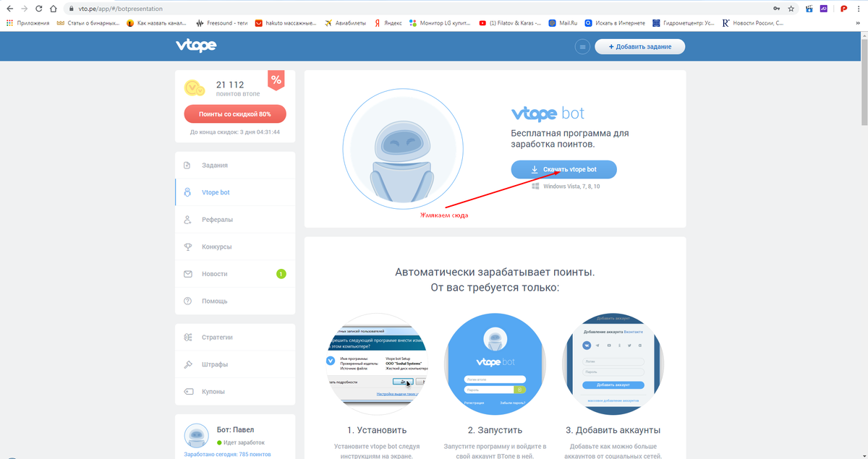Open the Задания menu item

pos(235,166)
